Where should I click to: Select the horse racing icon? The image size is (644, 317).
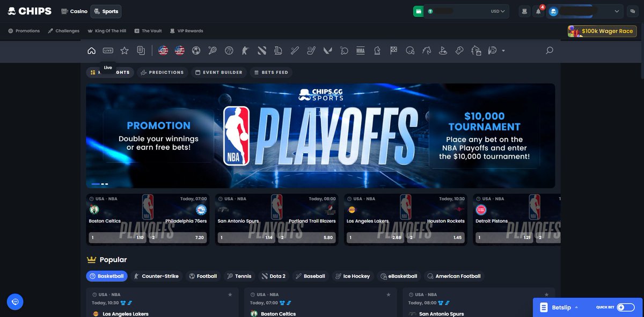point(427,51)
